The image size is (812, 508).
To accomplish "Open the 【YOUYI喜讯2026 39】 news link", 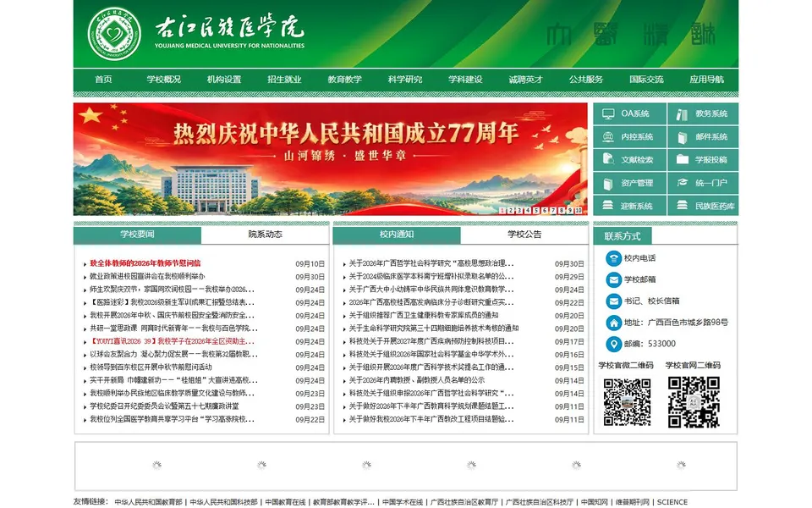I will (172, 341).
